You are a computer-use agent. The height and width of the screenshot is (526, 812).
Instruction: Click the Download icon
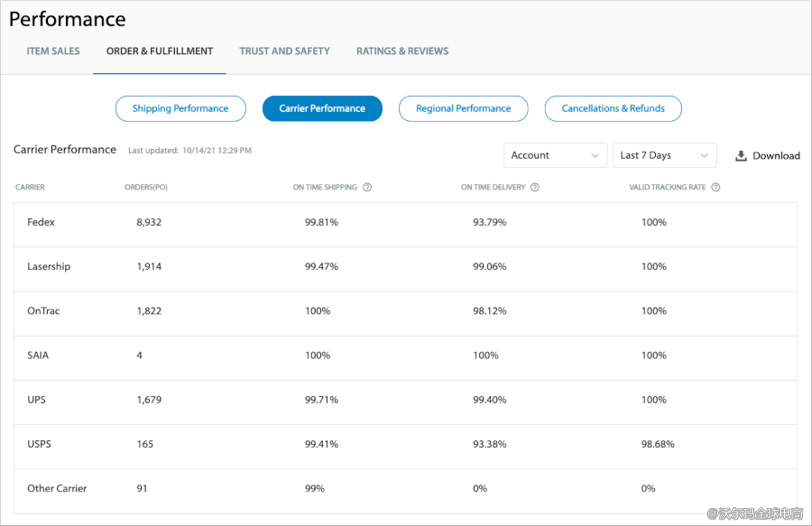741,155
